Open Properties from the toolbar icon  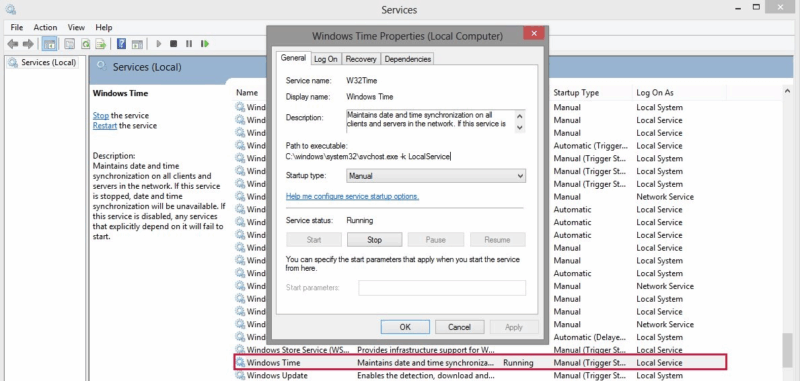pos(70,44)
